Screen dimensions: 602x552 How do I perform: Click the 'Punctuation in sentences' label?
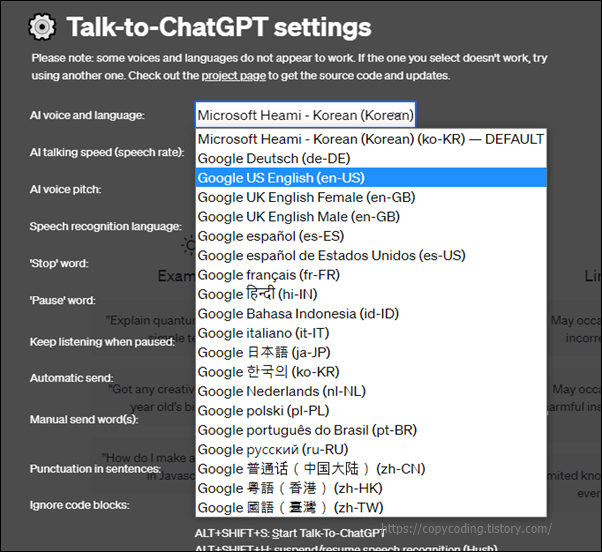tap(95, 469)
